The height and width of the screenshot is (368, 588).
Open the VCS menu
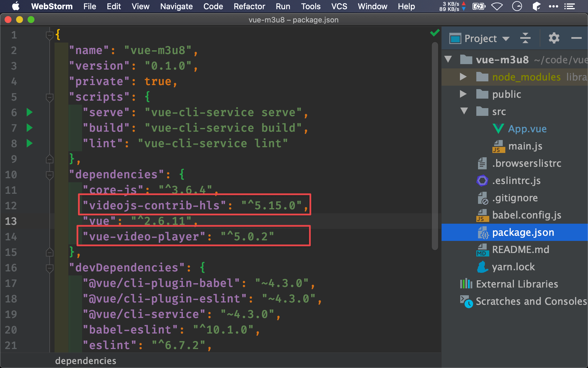pyautogui.click(x=339, y=6)
